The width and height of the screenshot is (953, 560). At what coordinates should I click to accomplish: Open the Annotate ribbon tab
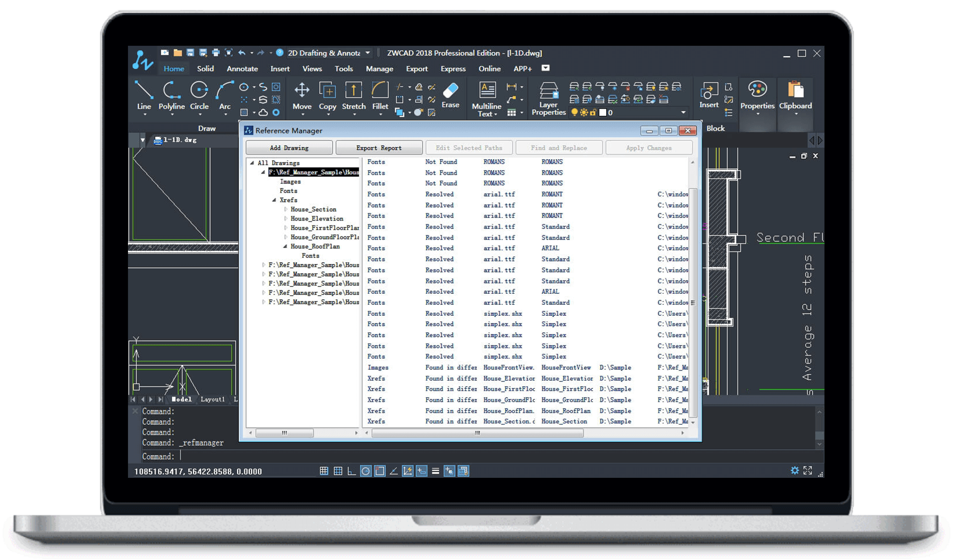(x=242, y=69)
